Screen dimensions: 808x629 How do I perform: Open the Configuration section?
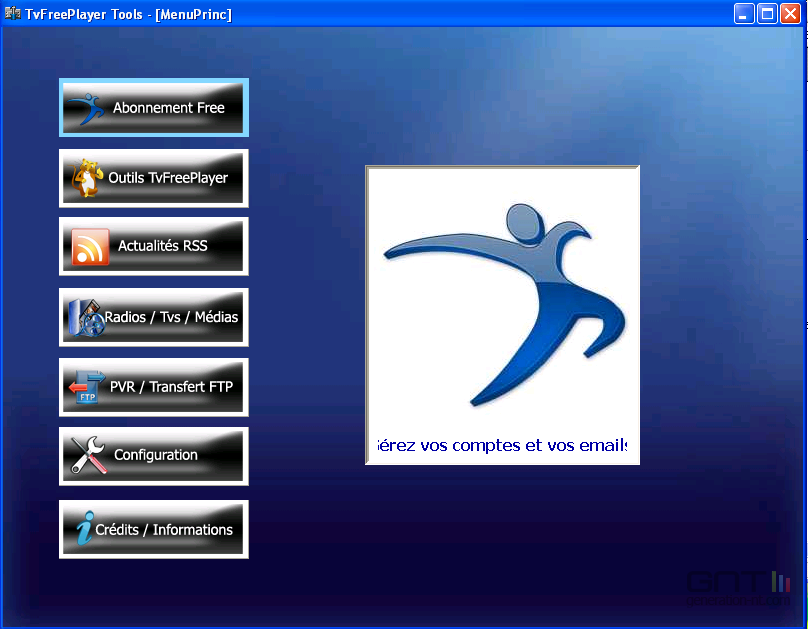click(154, 456)
